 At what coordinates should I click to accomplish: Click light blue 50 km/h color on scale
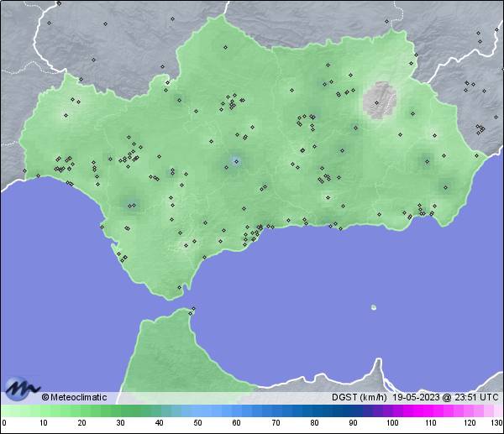pyautogui.click(x=197, y=410)
